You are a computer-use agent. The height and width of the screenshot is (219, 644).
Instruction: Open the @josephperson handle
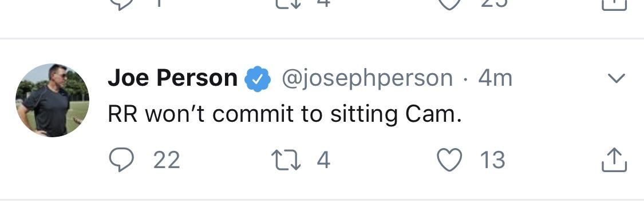coord(367,78)
